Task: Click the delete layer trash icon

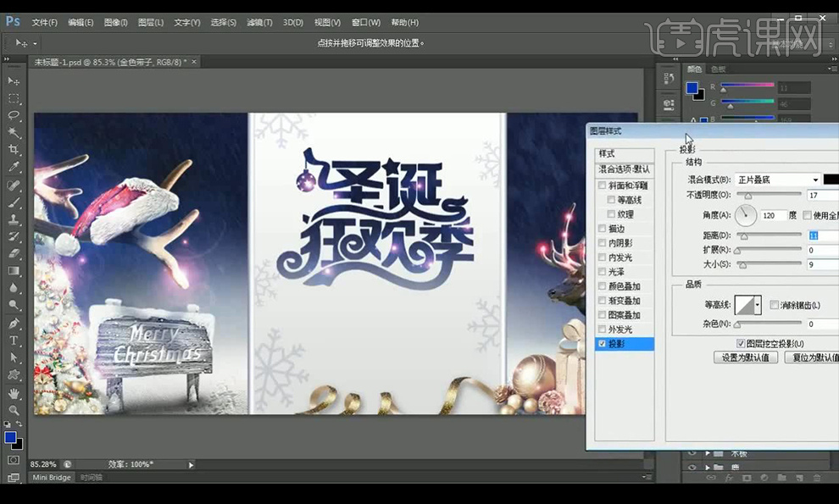Action: coord(816,477)
